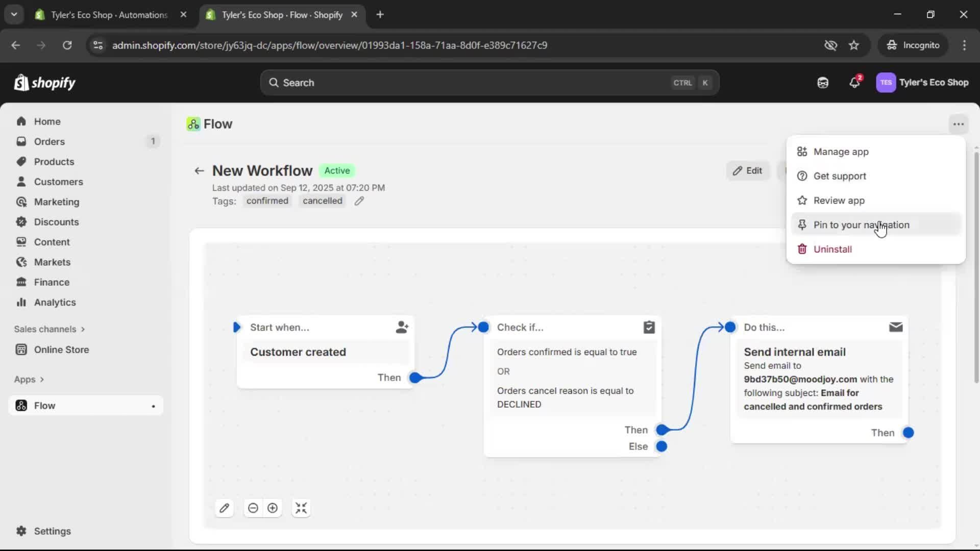Open Markets section
Viewport: 980px width, 551px height.
coord(52,262)
